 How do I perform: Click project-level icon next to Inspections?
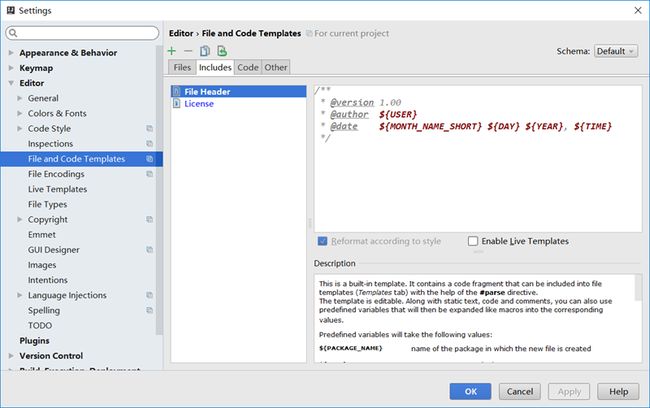pos(150,143)
